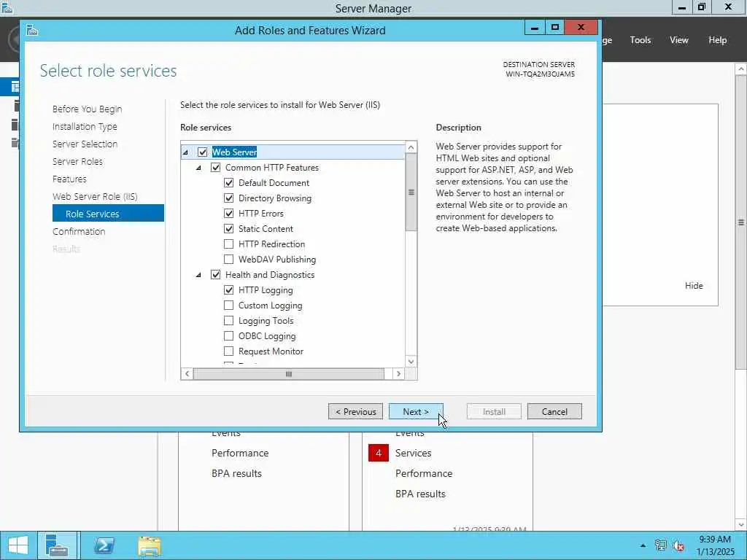Screen dimensions: 747x560
Task: Open Server Manager from the taskbar
Action: (57, 545)
